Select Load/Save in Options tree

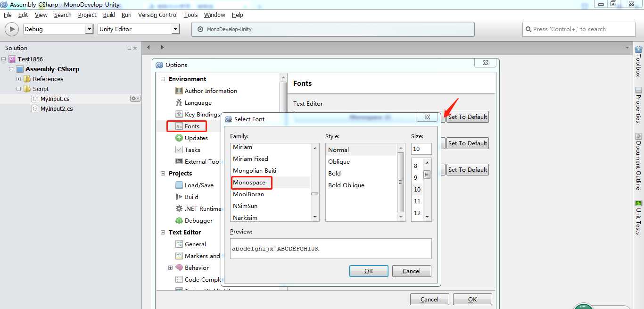coord(199,185)
